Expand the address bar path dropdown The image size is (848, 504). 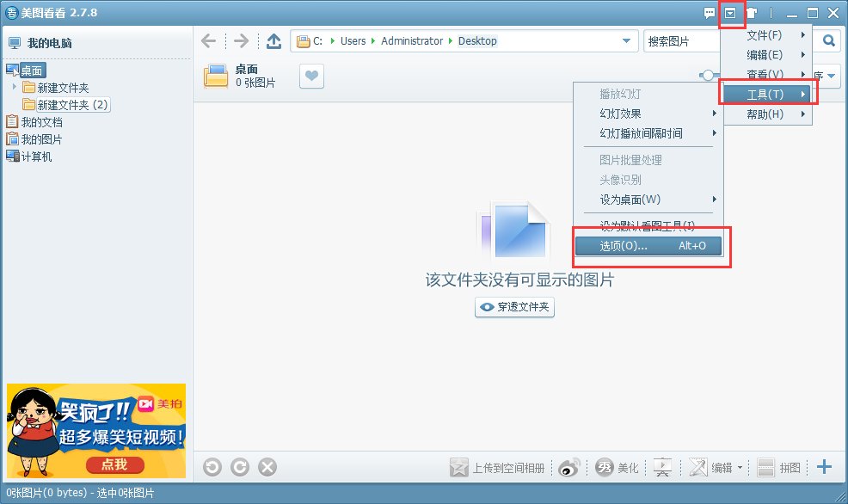pos(627,40)
